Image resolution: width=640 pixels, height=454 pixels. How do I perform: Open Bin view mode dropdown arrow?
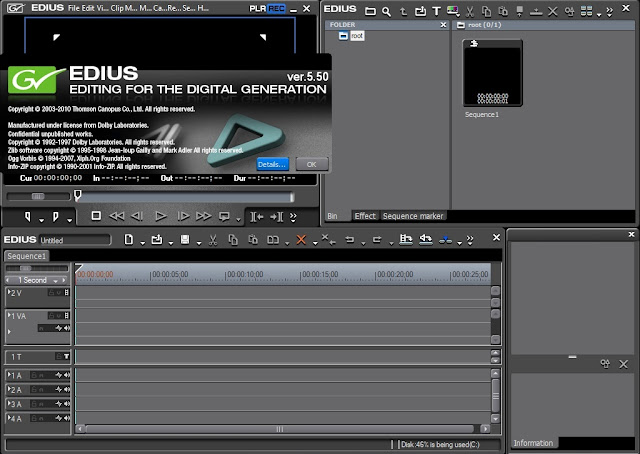coord(599,15)
